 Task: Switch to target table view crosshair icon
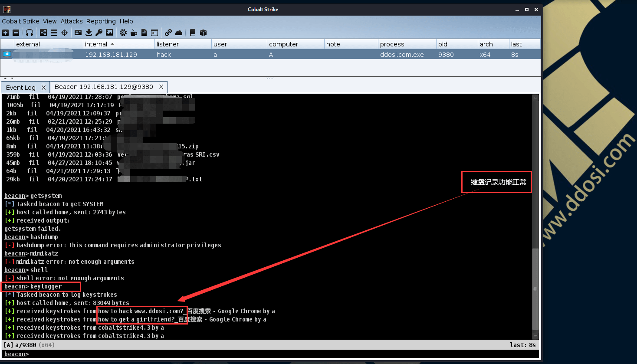64,33
